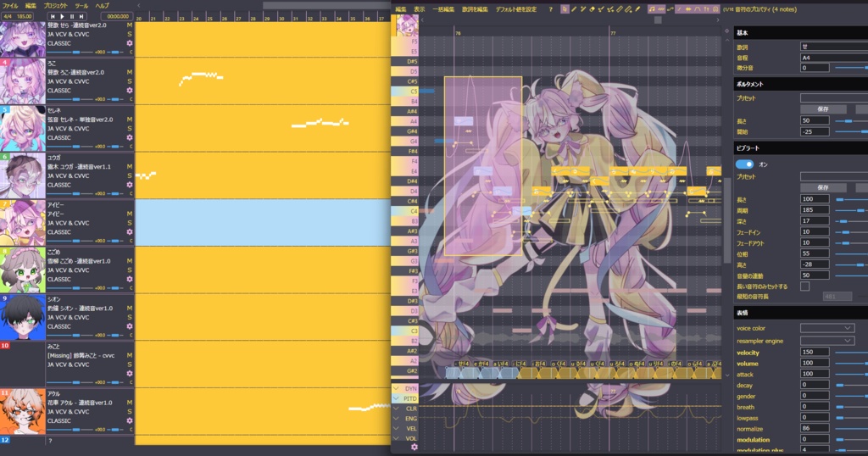868x456 pixels.
Task: Turn off the vibrato オン switch
Action: (x=744, y=164)
